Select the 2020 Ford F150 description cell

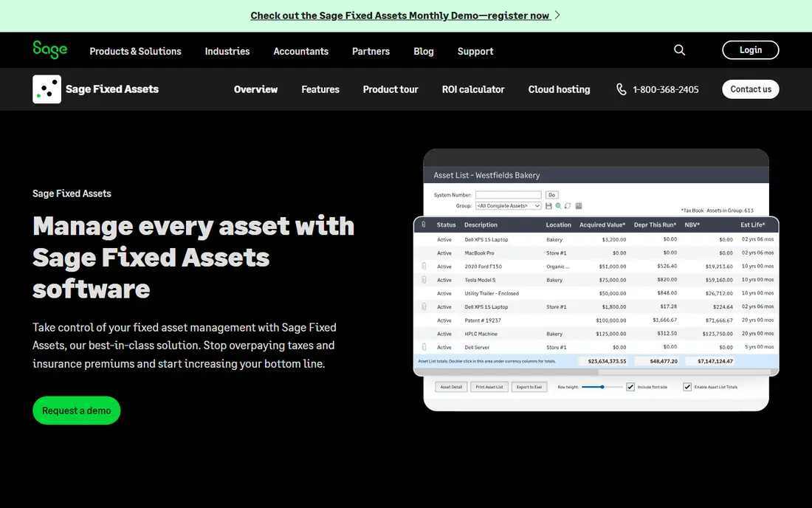484,267
